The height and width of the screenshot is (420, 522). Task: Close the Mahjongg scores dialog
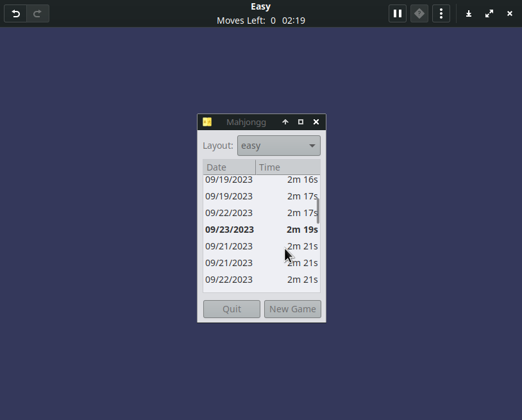point(316,122)
